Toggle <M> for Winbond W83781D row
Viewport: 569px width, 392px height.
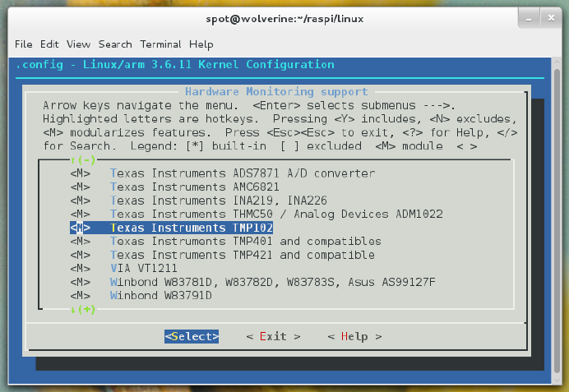pos(81,282)
